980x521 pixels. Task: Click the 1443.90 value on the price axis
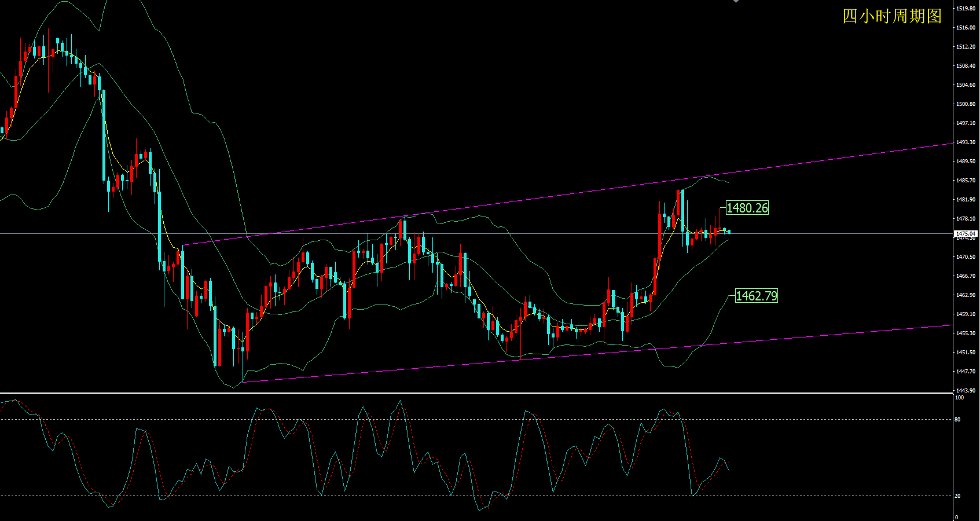click(966, 390)
